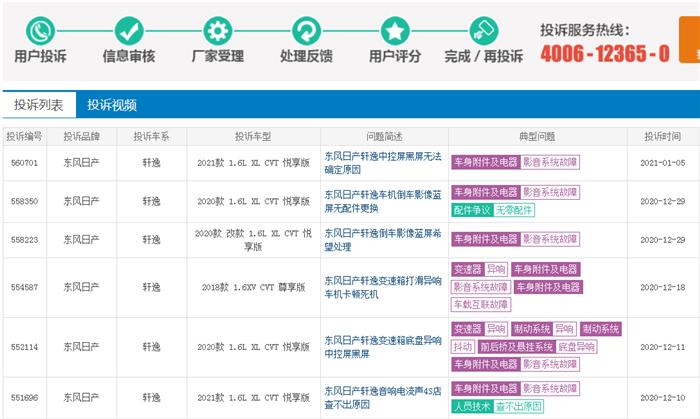The image size is (700, 419).
Task: Switch to the 投诉列表 tab
Action: (39, 105)
